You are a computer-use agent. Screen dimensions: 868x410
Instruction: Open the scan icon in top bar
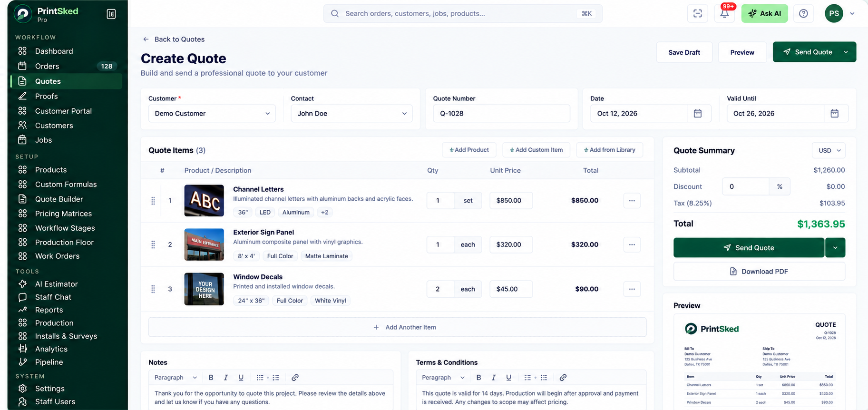tap(697, 14)
